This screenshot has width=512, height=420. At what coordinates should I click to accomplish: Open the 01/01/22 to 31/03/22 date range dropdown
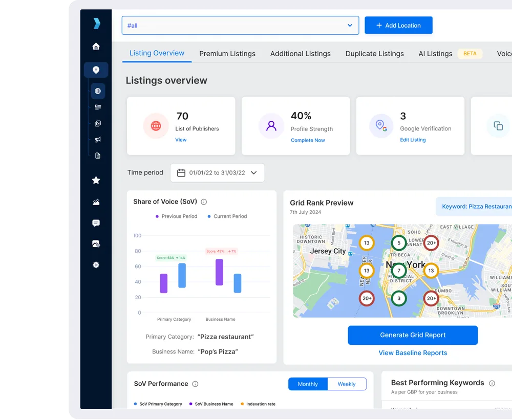click(x=218, y=172)
